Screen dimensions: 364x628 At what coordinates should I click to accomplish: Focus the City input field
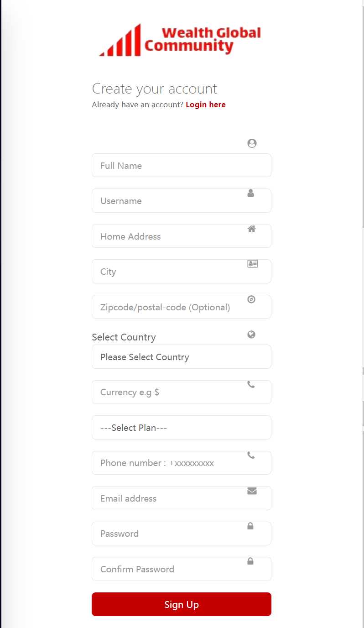coord(182,272)
